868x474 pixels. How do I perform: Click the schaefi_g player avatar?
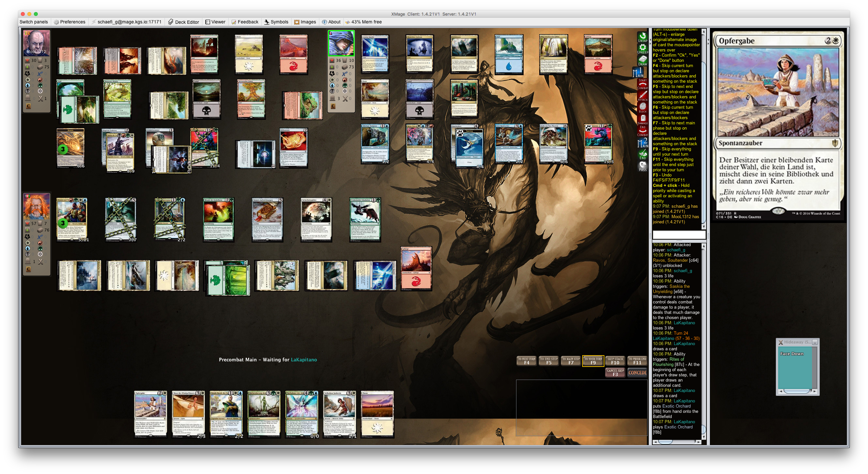click(36, 206)
